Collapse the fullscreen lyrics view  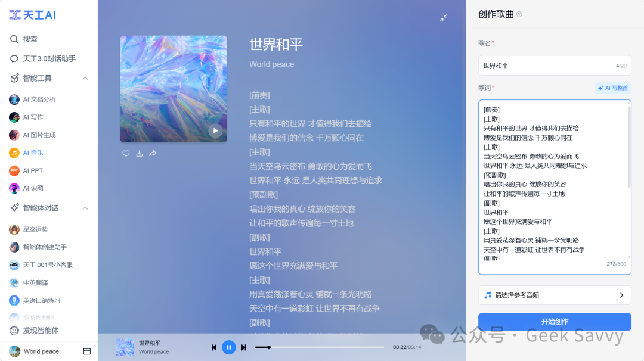[x=444, y=18]
